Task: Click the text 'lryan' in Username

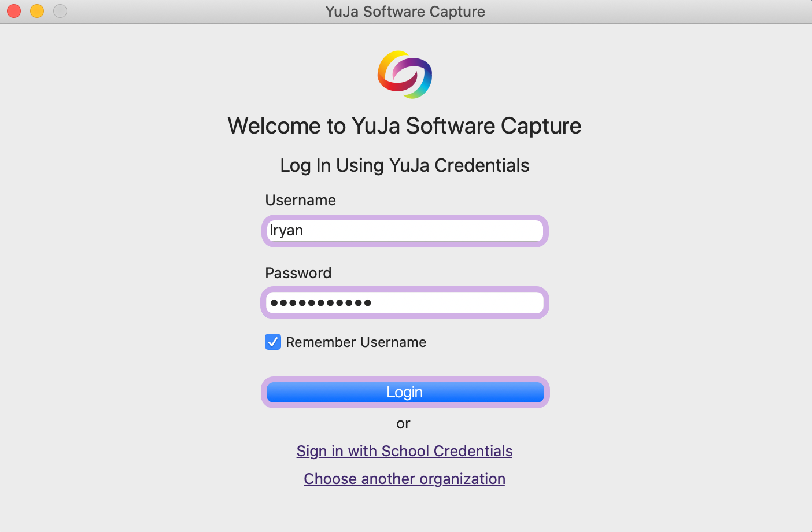Action: coord(286,231)
